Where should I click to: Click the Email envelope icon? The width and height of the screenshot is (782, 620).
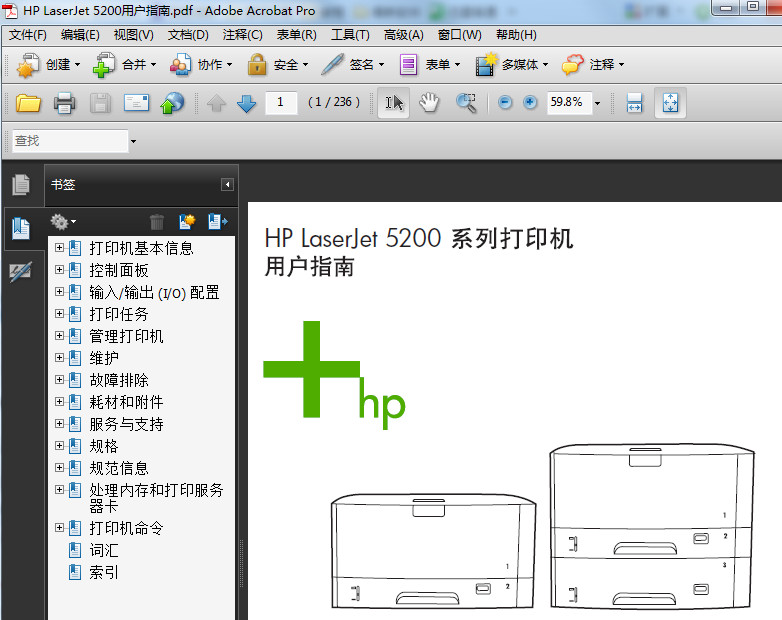[x=136, y=103]
